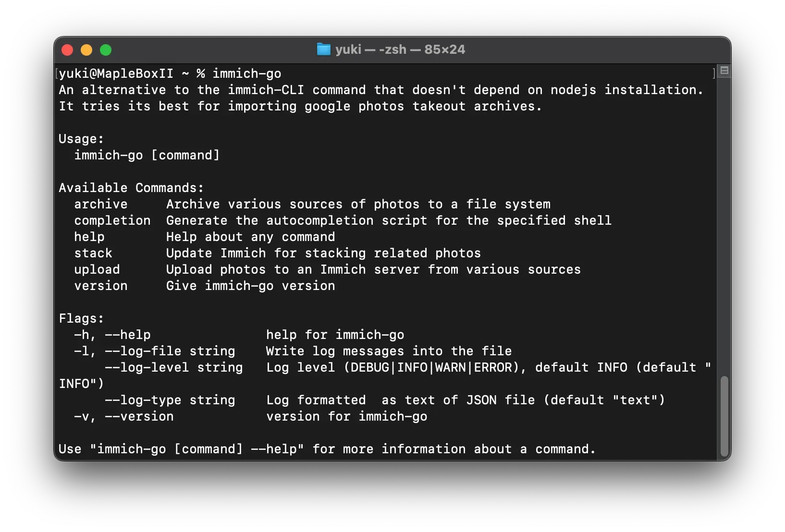Click the "Available Commands:" heading
Image resolution: width=785 pixels, height=532 pixels.
point(131,188)
